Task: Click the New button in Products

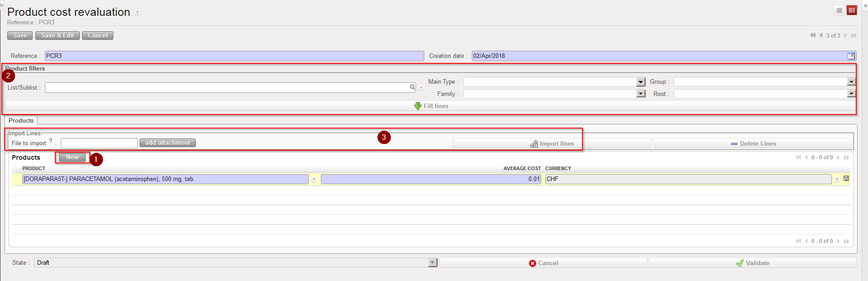Action: pyautogui.click(x=73, y=157)
